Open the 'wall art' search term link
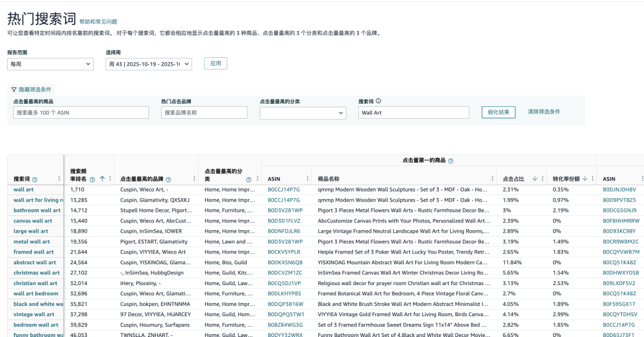This screenshot has height=337, width=644. (23, 190)
